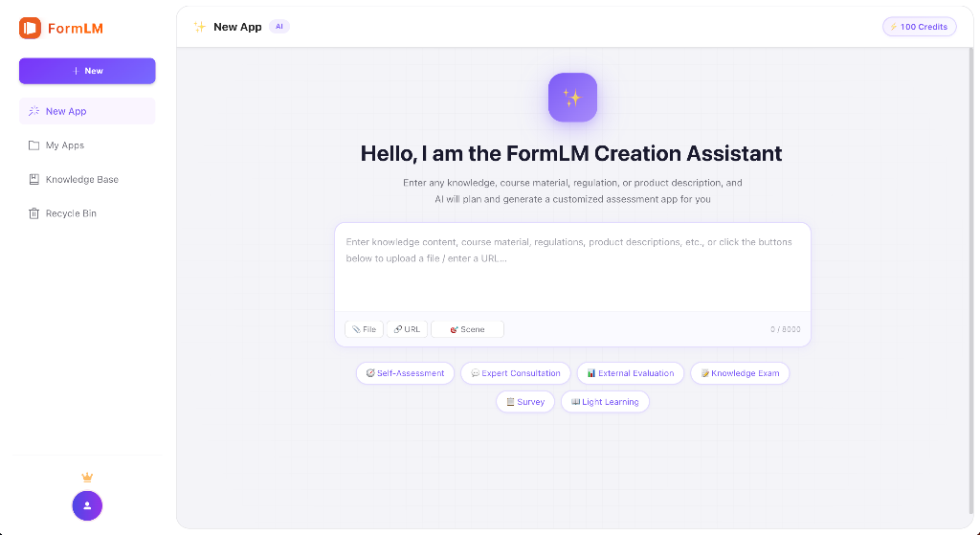This screenshot has height=535, width=980.
Task: Click the purple New button
Action: [x=87, y=71]
